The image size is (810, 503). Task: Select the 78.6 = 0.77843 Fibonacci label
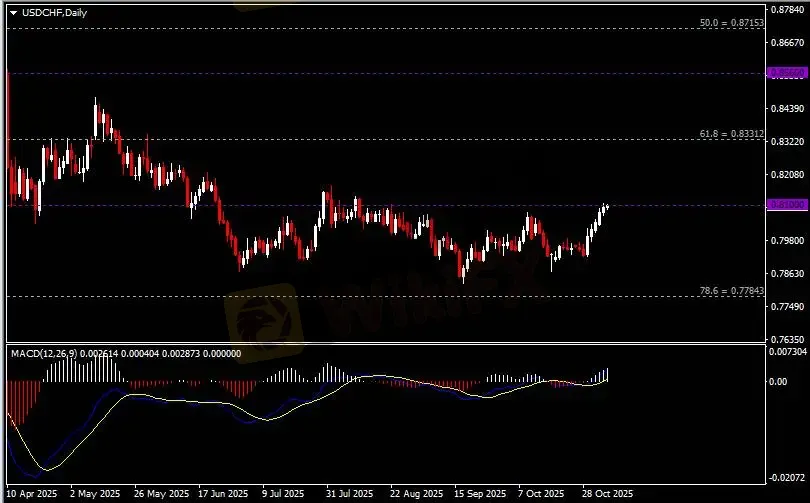[731, 291]
